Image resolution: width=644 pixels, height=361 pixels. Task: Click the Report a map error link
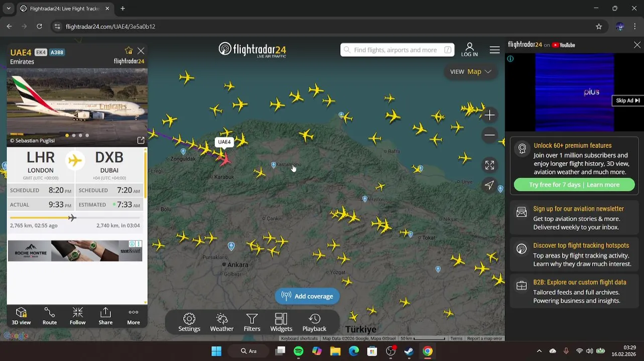tap(484, 338)
